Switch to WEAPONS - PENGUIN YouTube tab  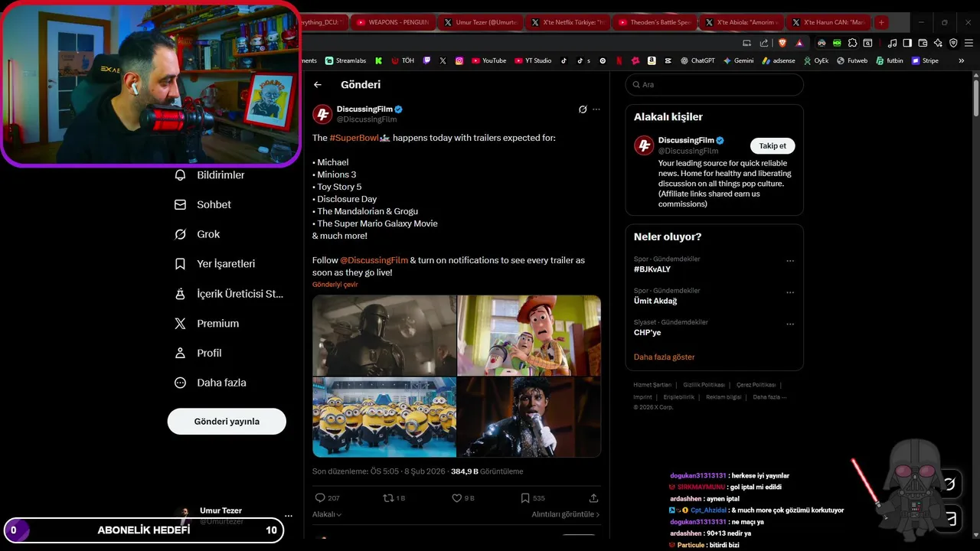tap(393, 22)
